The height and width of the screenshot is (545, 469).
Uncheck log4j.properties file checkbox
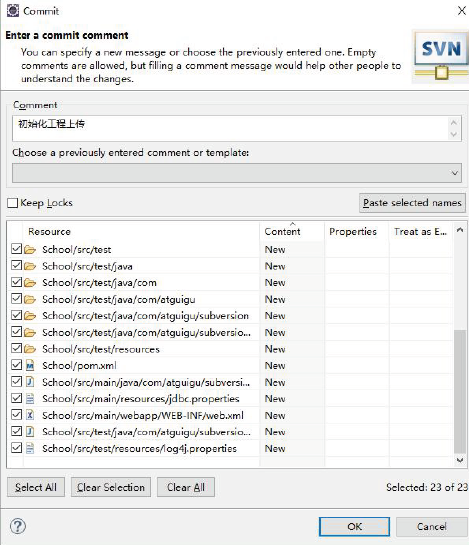pyautogui.click(x=16, y=448)
